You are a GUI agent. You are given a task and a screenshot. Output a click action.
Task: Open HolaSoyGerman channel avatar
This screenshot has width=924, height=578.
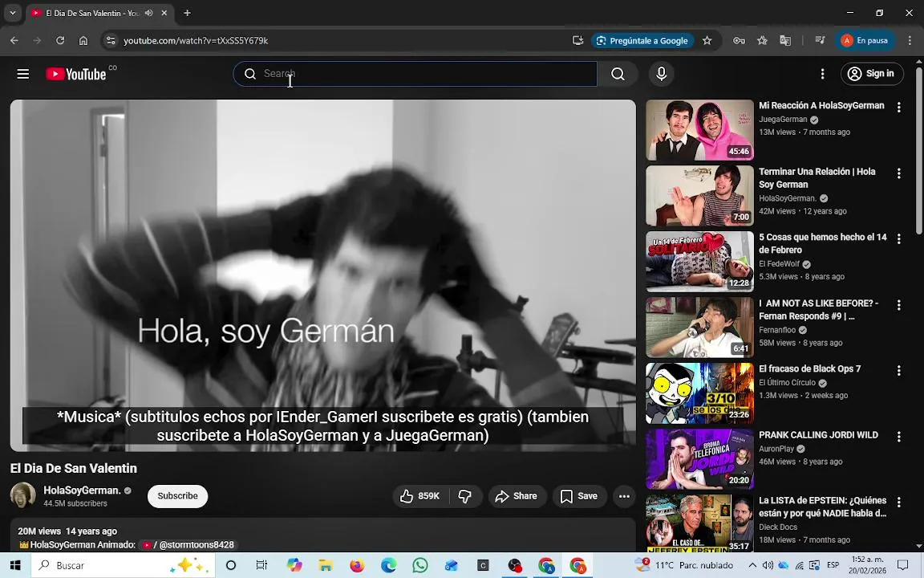click(23, 495)
